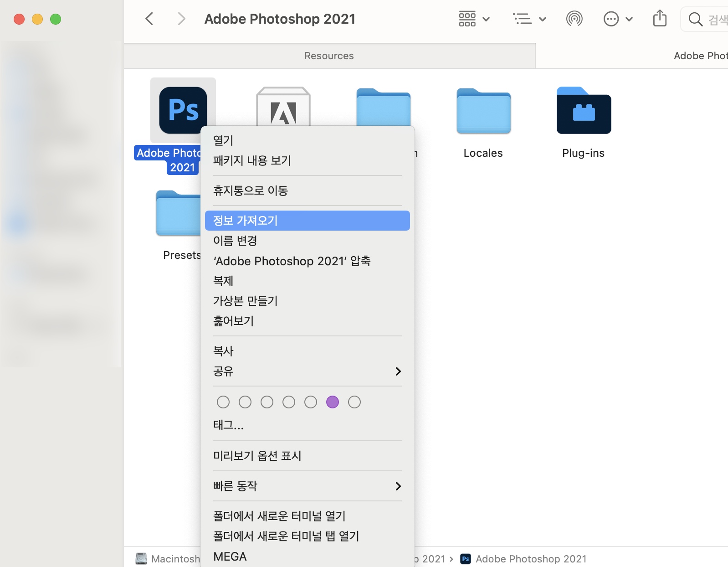The image size is (728, 567).
Task: Choose 폴더에서 새로운 터미널 열기
Action: point(308,516)
